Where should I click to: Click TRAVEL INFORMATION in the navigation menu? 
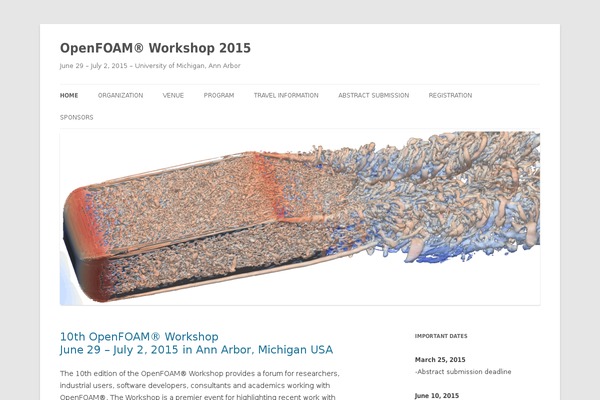pyautogui.click(x=286, y=96)
